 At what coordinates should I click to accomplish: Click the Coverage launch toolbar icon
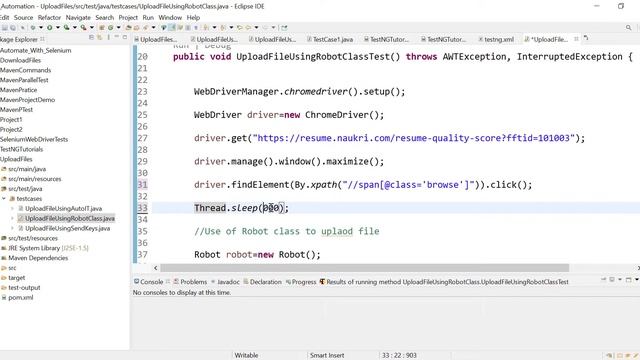[66, 27]
